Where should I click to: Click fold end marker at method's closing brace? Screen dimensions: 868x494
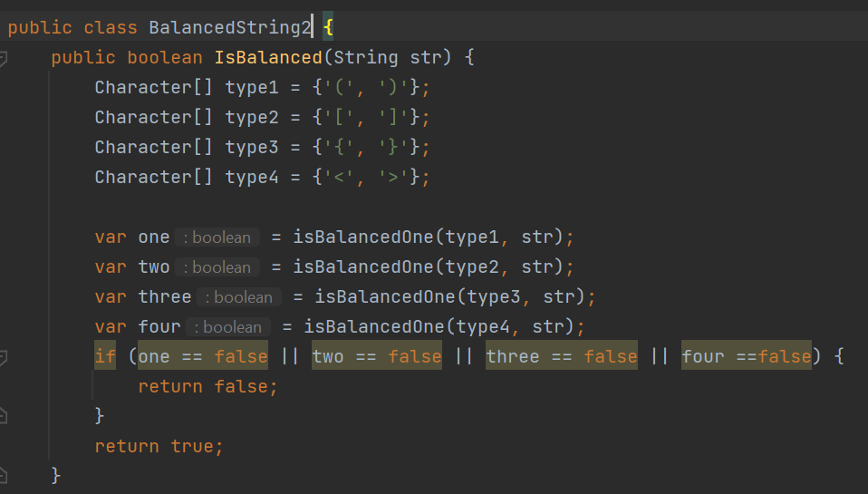4,475
